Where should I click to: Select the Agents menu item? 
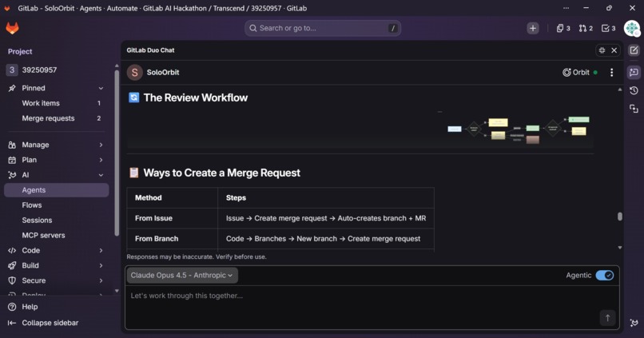point(57,190)
